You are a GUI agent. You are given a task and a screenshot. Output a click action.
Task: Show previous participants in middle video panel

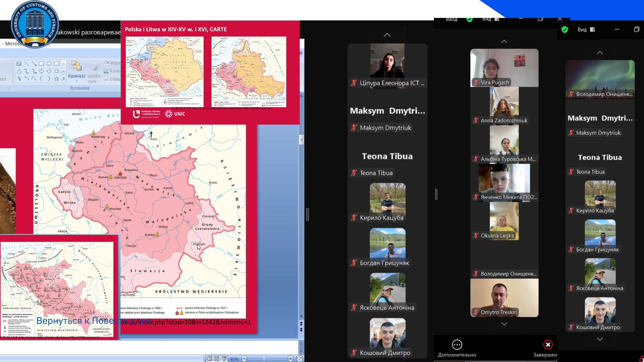pyautogui.click(x=504, y=42)
